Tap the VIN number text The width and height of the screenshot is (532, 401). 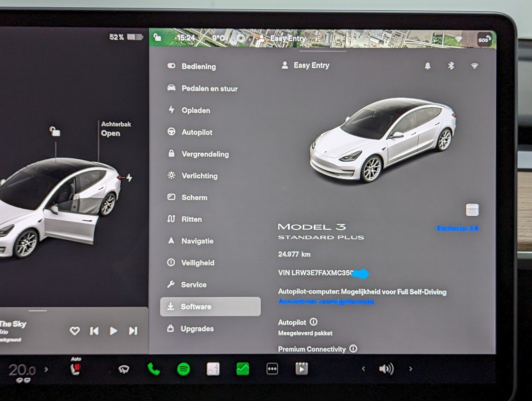click(324, 273)
